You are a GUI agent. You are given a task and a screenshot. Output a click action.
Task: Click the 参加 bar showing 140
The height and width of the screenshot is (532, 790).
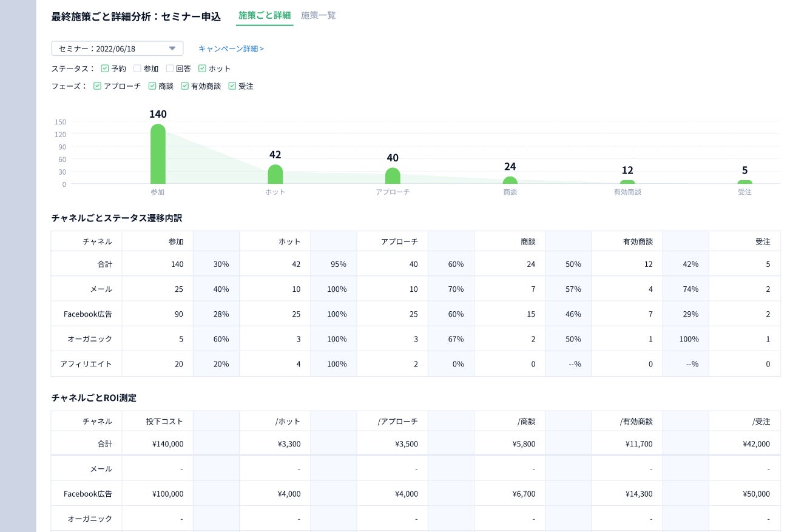pos(158,154)
